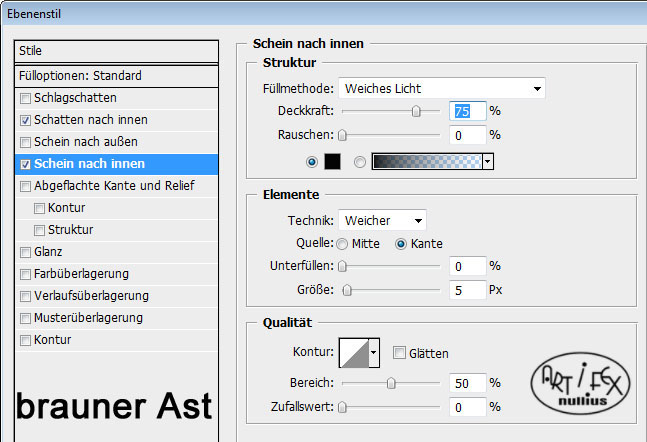Click the Zufallswert value field
This screenshot has width=647, height=442.
(x=468, y=407)
